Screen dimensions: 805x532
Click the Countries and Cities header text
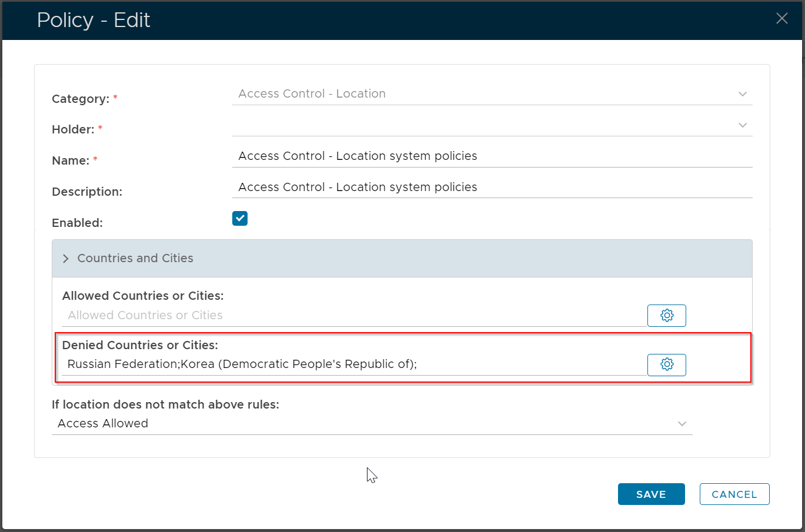(135, 259)
